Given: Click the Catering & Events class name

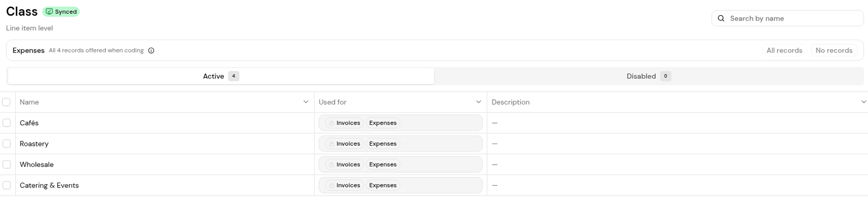Looking at the screenshot, I should click(49, 185).
